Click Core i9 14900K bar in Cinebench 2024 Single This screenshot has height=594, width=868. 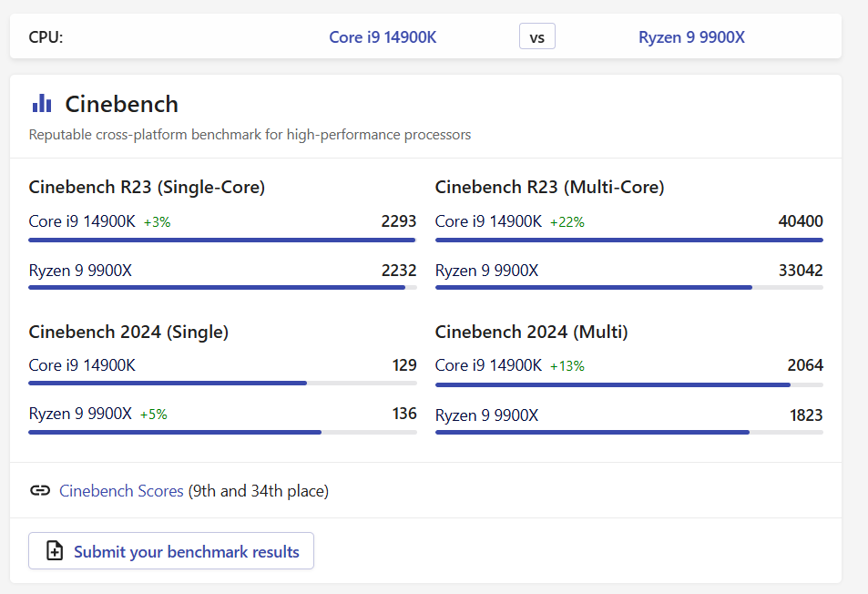168,383
